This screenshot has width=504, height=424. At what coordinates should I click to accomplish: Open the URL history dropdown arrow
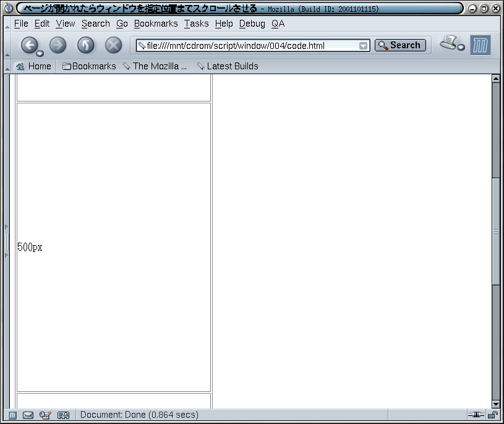[363, 46]
